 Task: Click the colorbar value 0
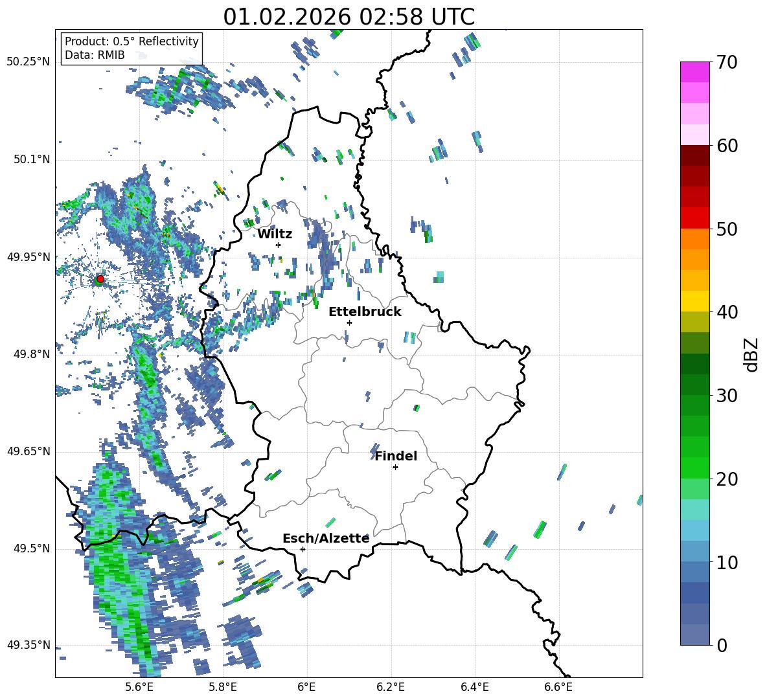point(721,645)
